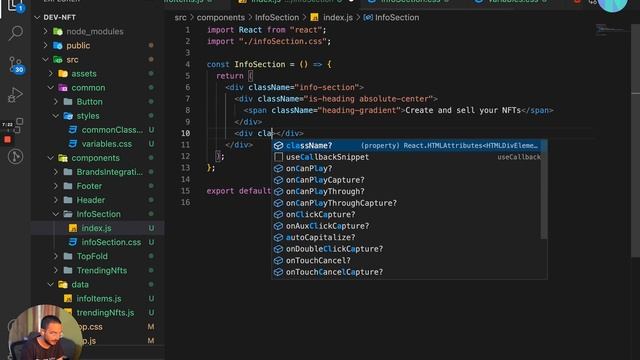The width and height of the screenshot is (640, 360).
Task: Choose onCanPlayThroughCapture? suggestion
Action: point(407,203)
